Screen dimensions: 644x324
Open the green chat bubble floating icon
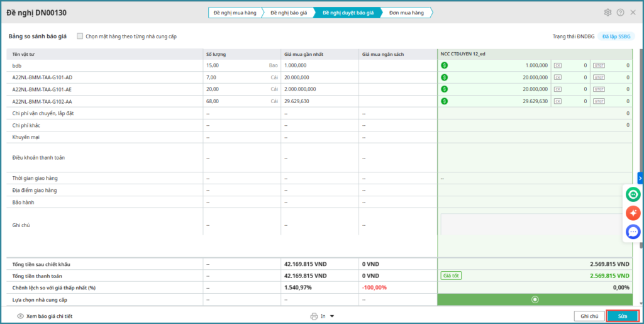pyautogui.click(x=633, y=195)
